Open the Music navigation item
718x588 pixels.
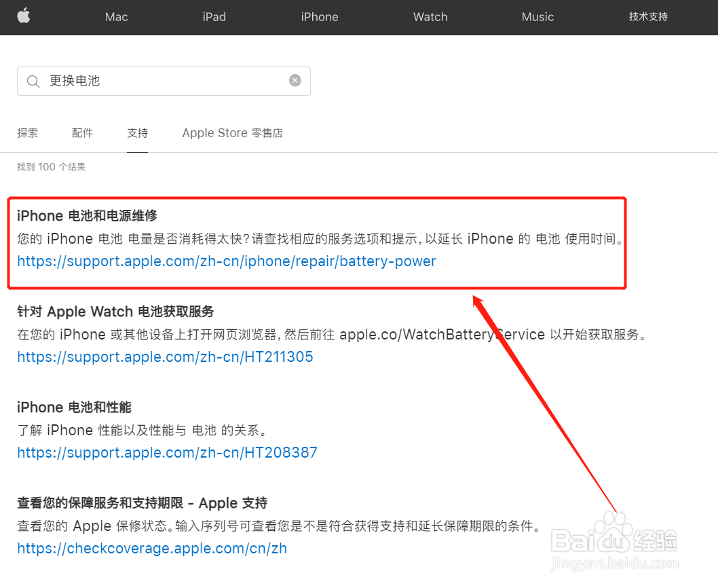(537, 17)
